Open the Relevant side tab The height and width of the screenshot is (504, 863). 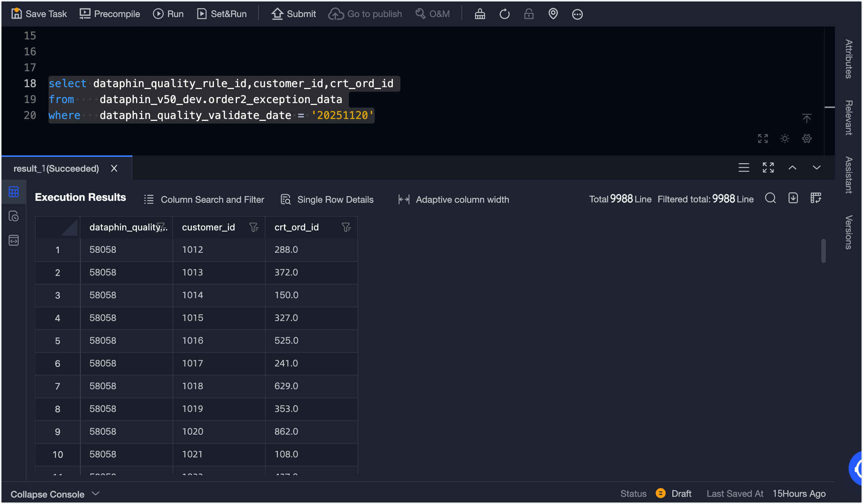coord(849,118)
